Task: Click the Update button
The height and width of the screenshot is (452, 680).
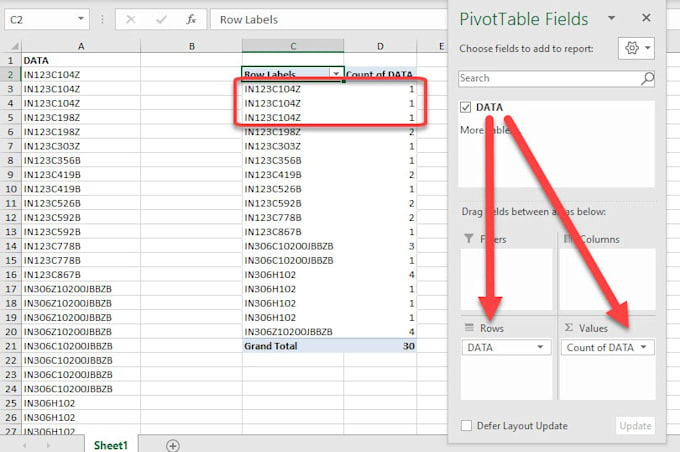Action: [x=635, y=426]
